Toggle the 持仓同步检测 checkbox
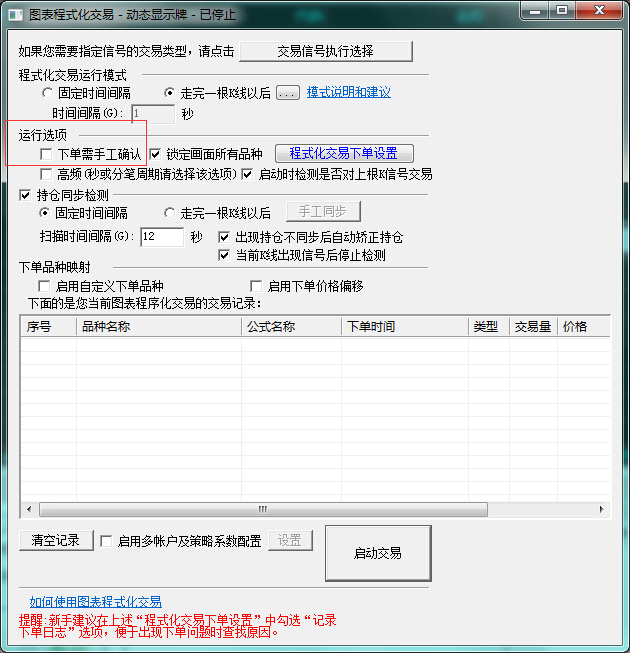Screen dimensions: 630x653 point(25,195)
